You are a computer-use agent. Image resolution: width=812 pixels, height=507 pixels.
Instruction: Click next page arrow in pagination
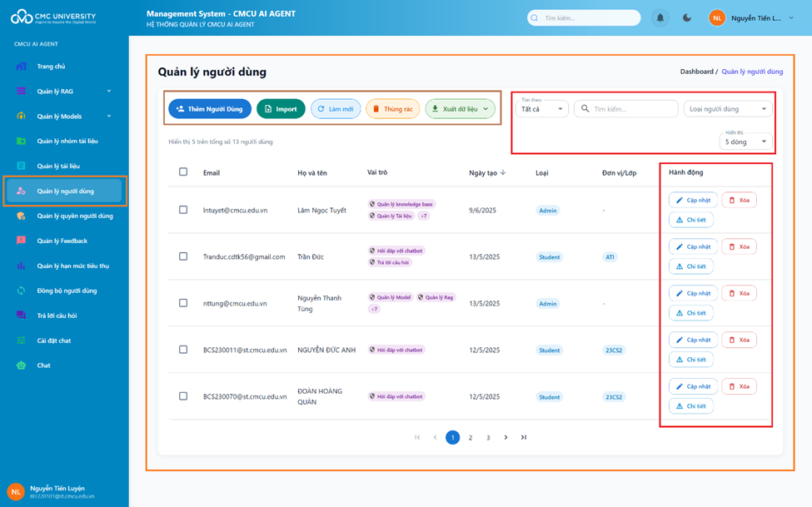(x=506, y=437)
